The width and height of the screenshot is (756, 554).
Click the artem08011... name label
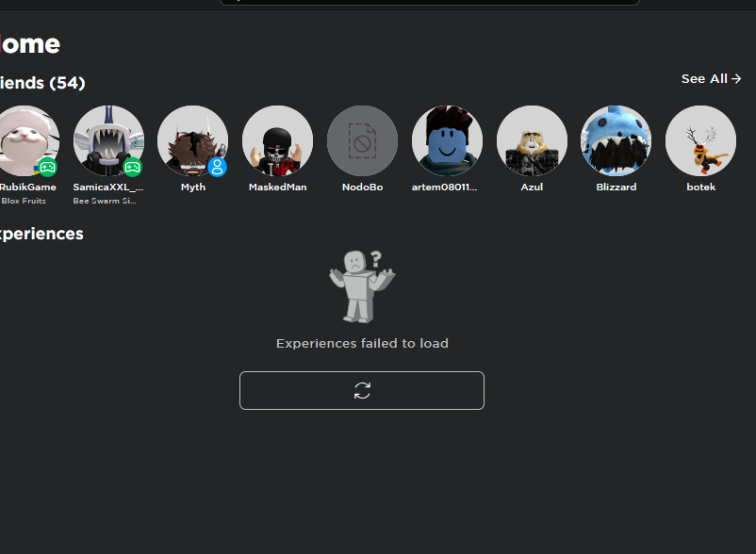point(444,187)
